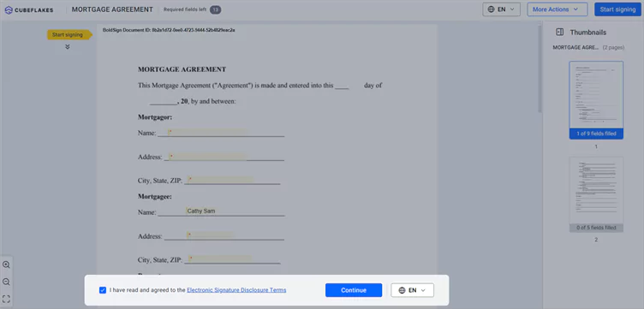Click the blue Start signing button

pos(617,9)
